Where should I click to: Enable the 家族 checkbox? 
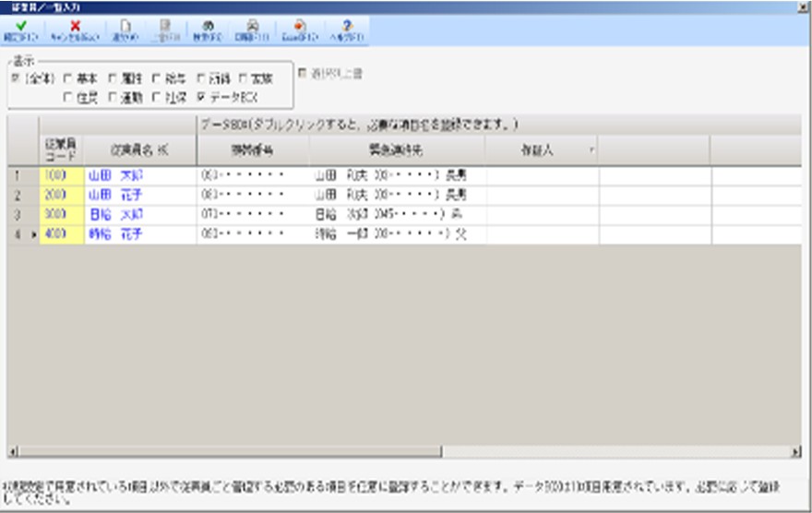coord(245,78)
